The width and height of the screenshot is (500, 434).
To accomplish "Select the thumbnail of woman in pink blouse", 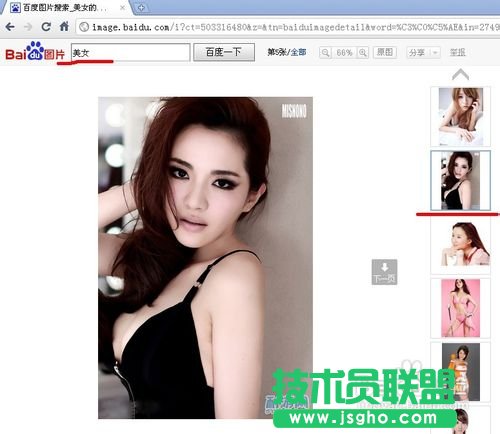I will tap(460, 244).
